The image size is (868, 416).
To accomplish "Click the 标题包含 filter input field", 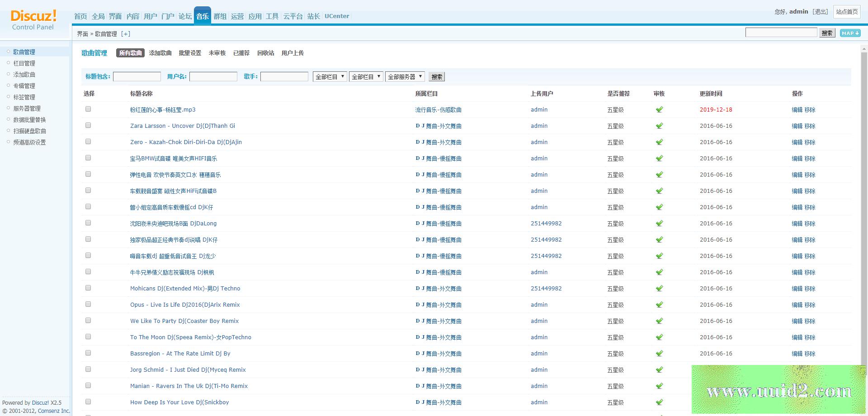I will pos(137,77).
